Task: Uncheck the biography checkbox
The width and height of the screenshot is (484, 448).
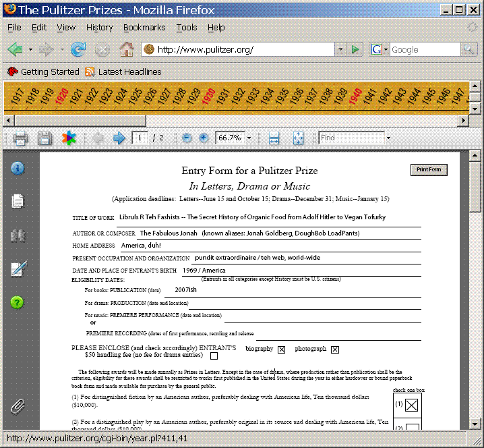Action: pos(281,349)
